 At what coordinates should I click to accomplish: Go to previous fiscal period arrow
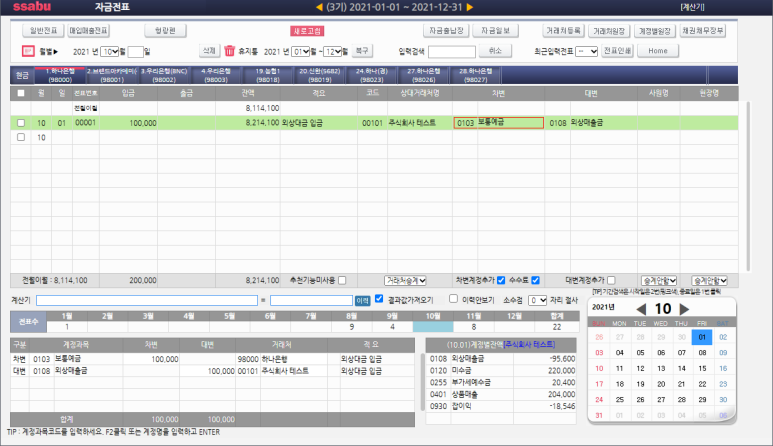point(319,7)
